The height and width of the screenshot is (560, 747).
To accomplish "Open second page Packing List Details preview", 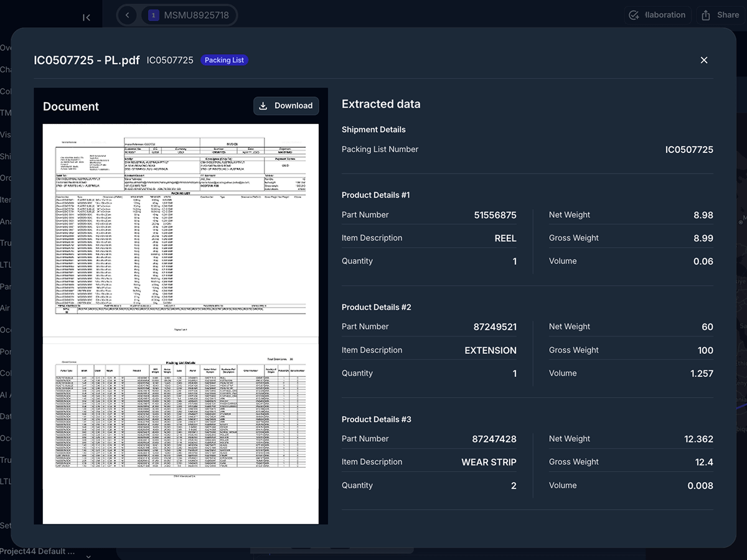I will tap(181, 434).
